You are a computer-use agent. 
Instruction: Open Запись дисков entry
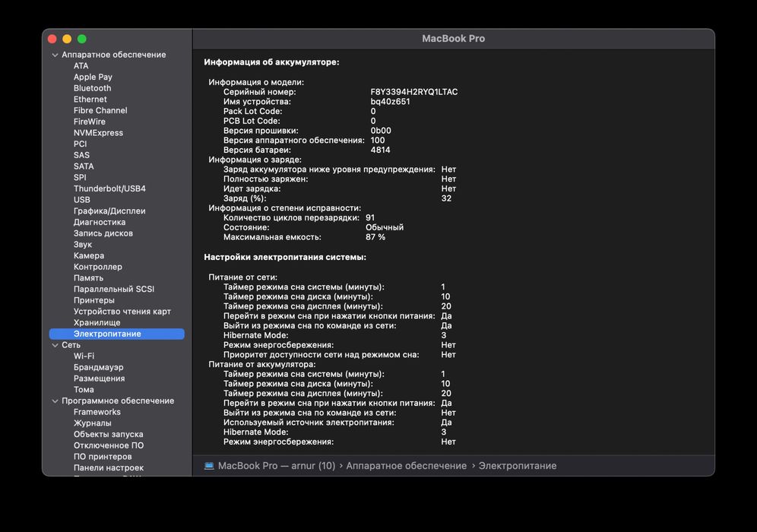[x=103, y=233]
